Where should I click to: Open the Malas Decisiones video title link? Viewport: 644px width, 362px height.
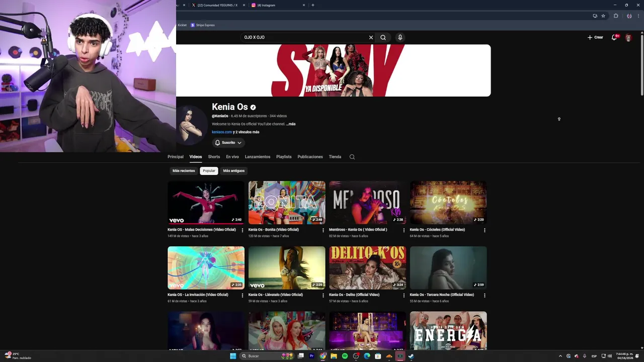pos(202,230)
